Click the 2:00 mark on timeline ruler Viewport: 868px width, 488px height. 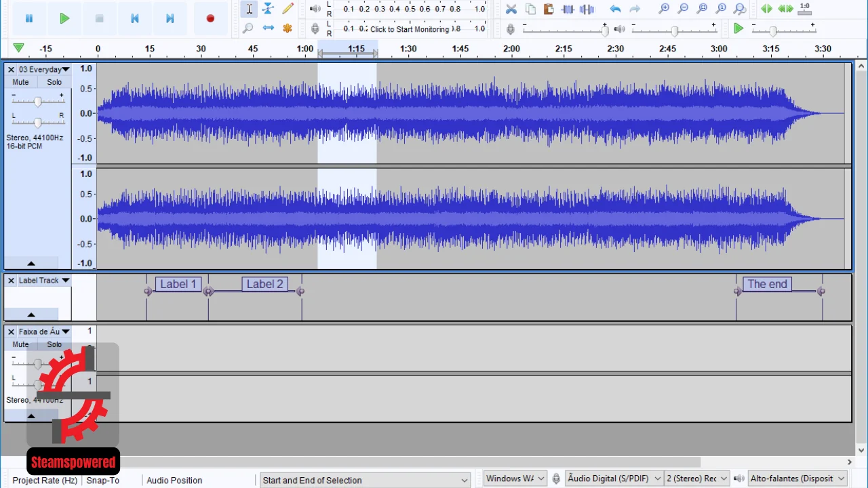(x=511, y=49)
